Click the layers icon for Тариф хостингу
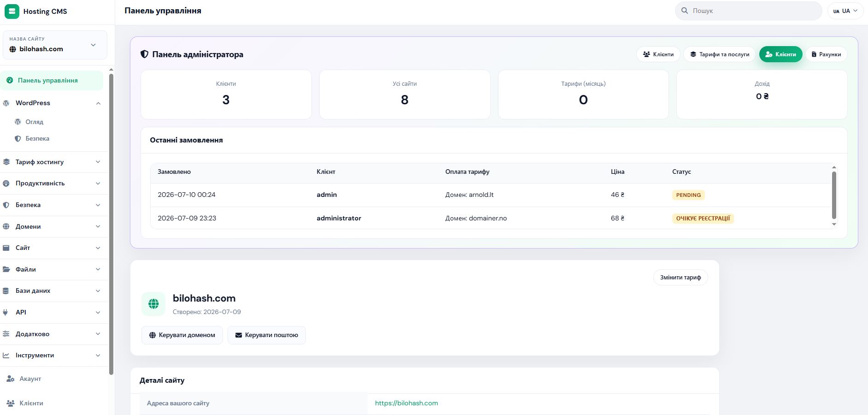 (x=6, y=162)
